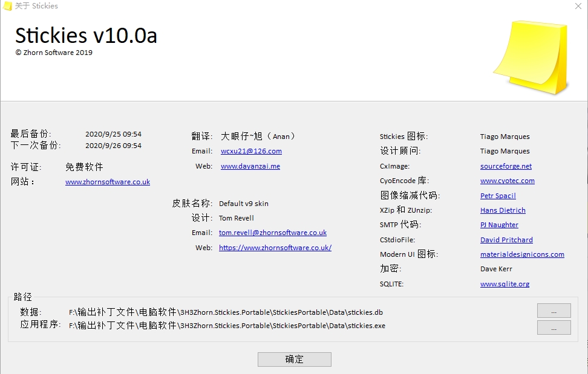Click the Stickies icon in title bar
Screen dimensions: 588x374
pos(7,6)
